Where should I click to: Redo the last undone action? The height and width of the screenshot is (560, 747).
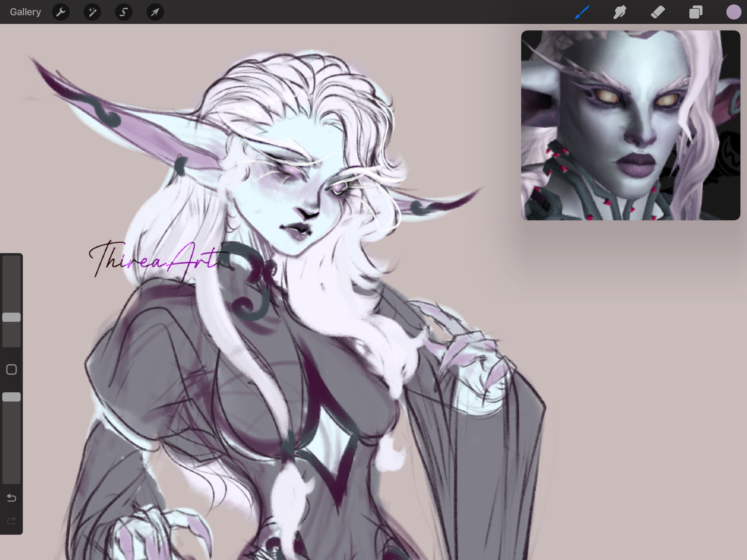tap(11, 521)
